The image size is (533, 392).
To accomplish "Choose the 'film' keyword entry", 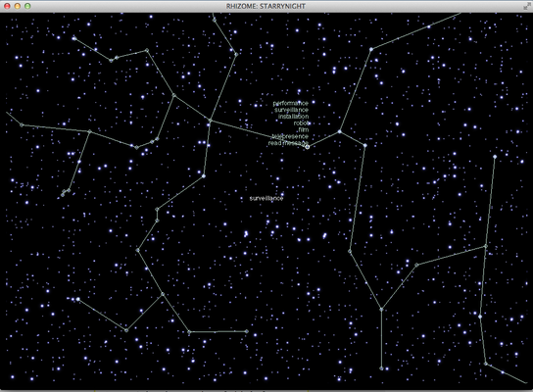I will tap(304, 129).
